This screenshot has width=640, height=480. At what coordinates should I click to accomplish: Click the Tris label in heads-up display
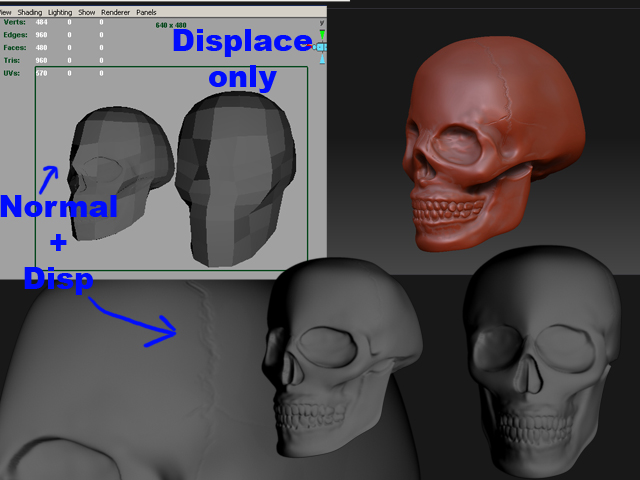[x=11, y=60]
